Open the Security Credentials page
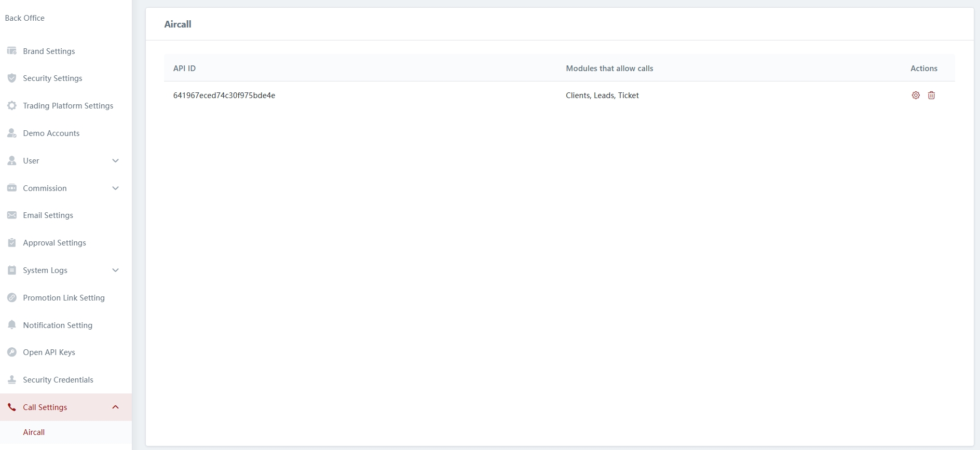 [58, 380]
